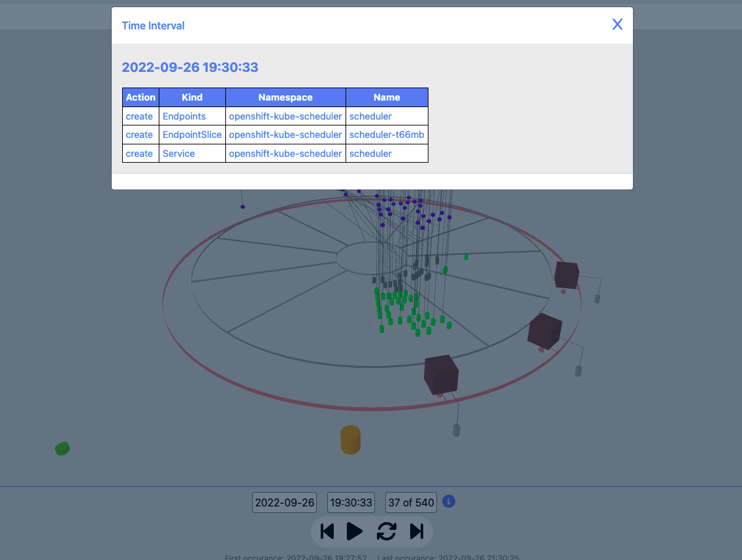Open the blue info icon
Screen dimensions: 742x560
click(x=449, y=501)
